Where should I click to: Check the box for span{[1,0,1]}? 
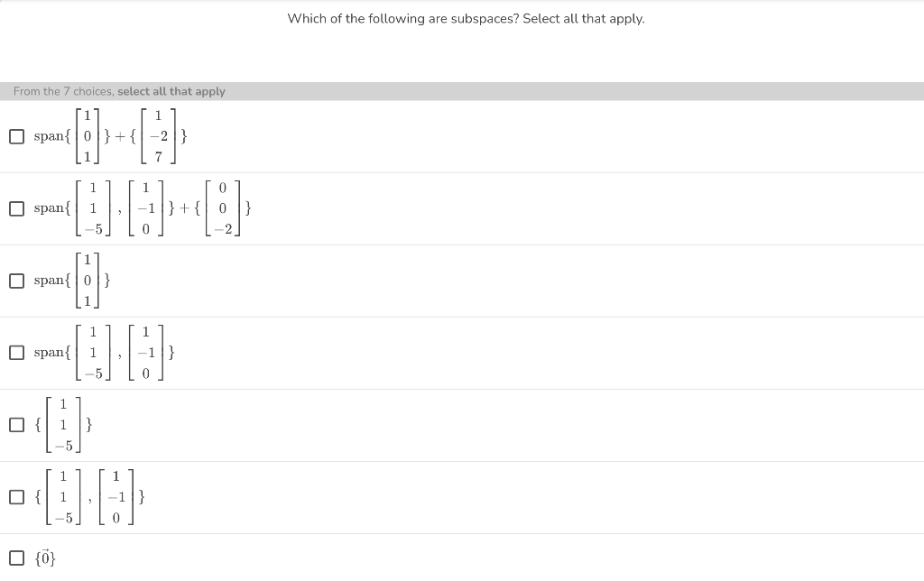pos(16,281)
